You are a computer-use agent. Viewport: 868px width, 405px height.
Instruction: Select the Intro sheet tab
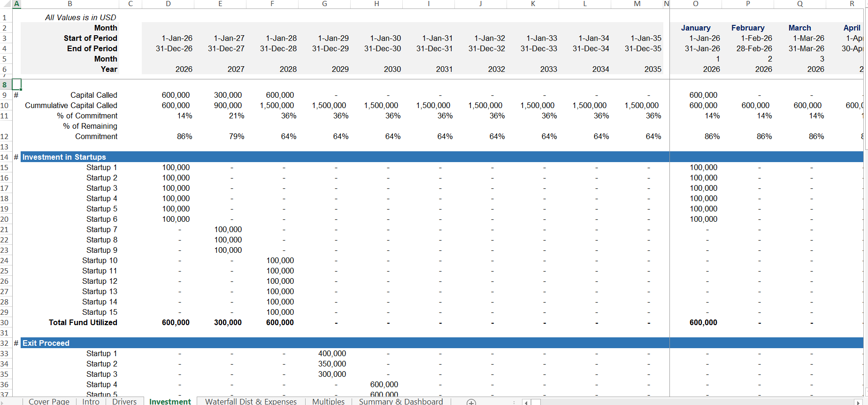(x=91, y=401)
